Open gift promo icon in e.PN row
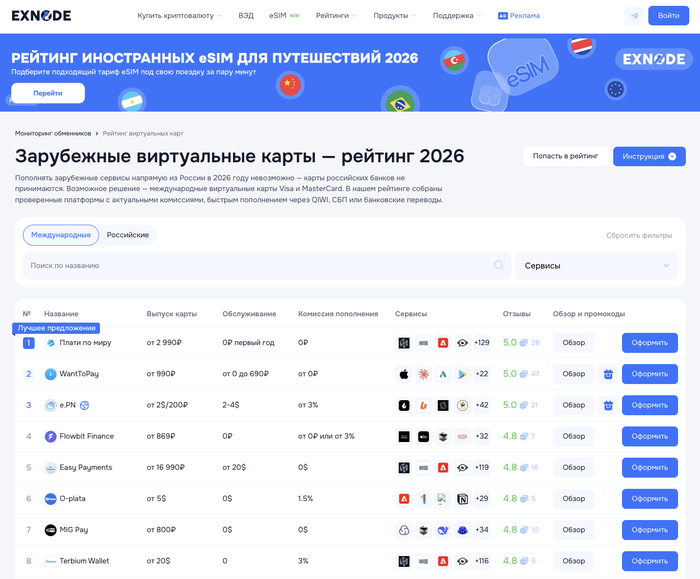700x579 pixels. (608, 405)
